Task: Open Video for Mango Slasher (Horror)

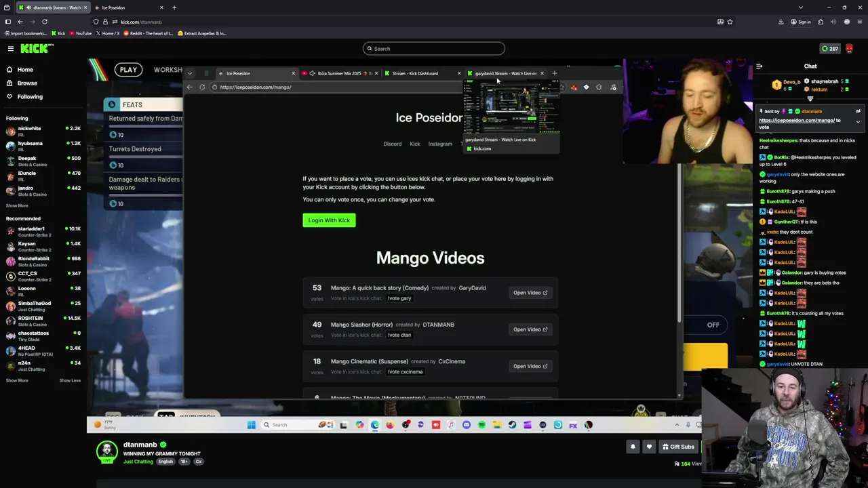Action: [530, 329]
